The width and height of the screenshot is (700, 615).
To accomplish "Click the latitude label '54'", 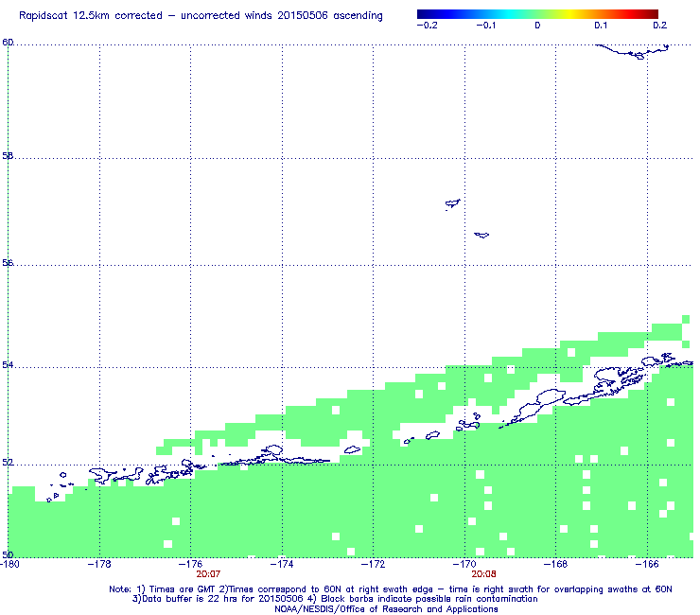I will 8,365.
